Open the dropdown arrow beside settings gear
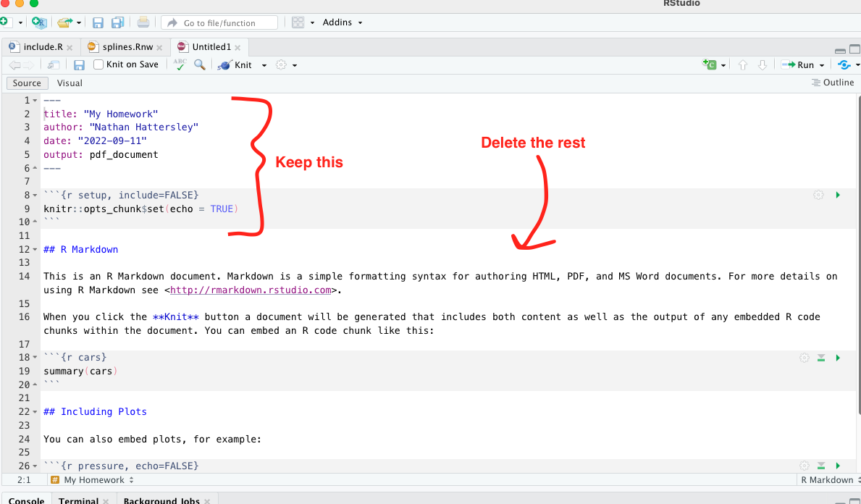 (x=295, y=65)
